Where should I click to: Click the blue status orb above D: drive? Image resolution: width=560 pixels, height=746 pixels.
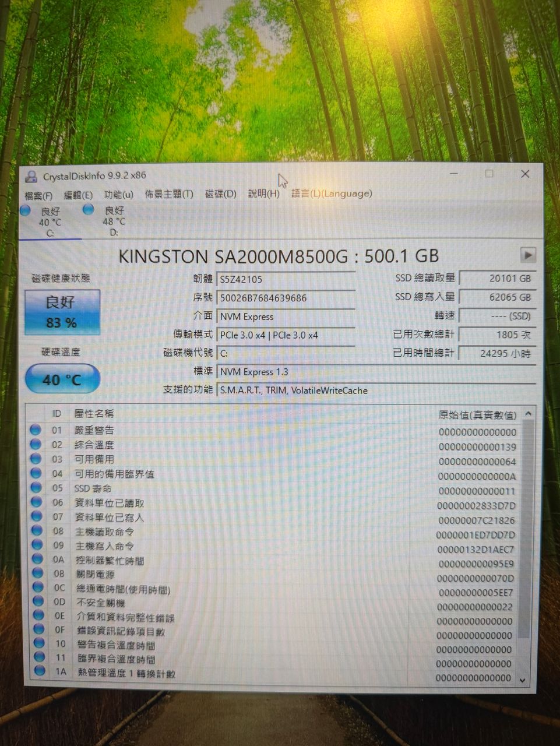click(x=89, y=209)
